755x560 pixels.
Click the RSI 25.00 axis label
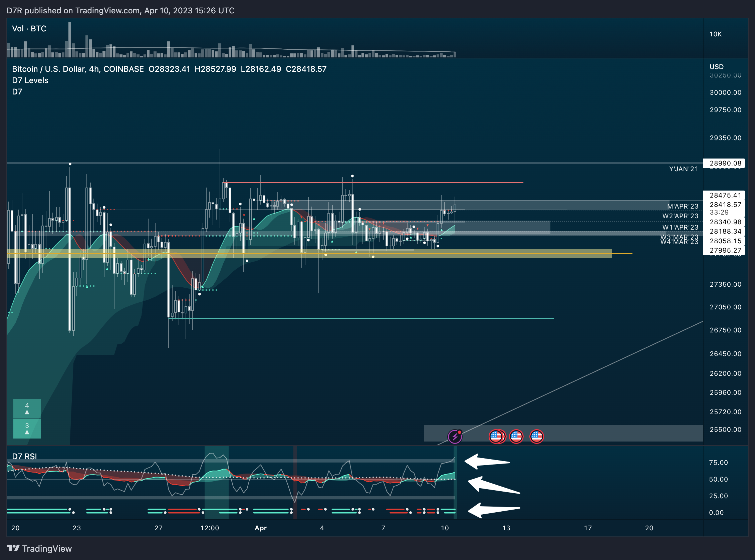[718, 496]
